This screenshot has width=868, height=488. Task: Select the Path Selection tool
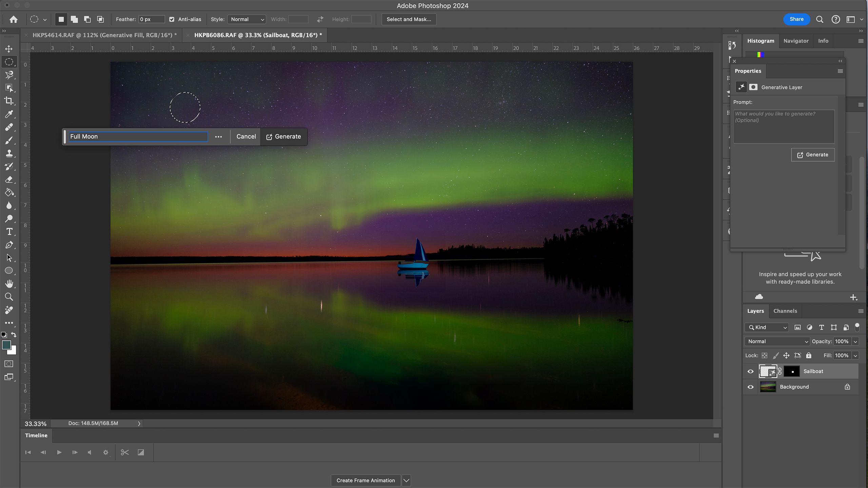click(9, 258)
